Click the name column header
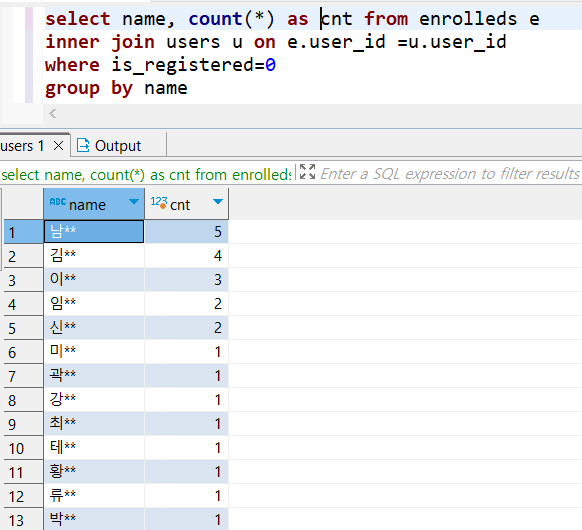The width and height of the screenshot is (582, 530). [94, 204]
